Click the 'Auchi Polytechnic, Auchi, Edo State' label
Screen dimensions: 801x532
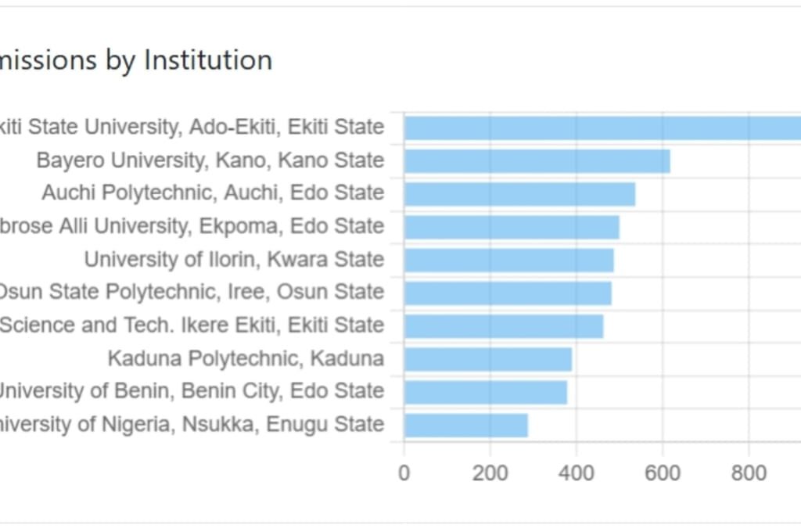(x=213, y=193)
